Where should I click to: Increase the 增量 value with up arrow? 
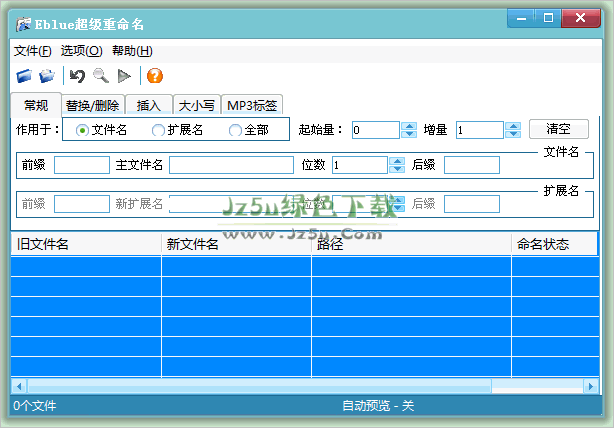513,126
